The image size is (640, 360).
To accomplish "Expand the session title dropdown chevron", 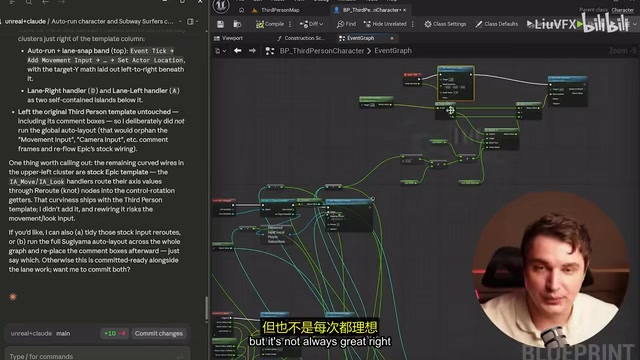I will (x=180, y=21).
